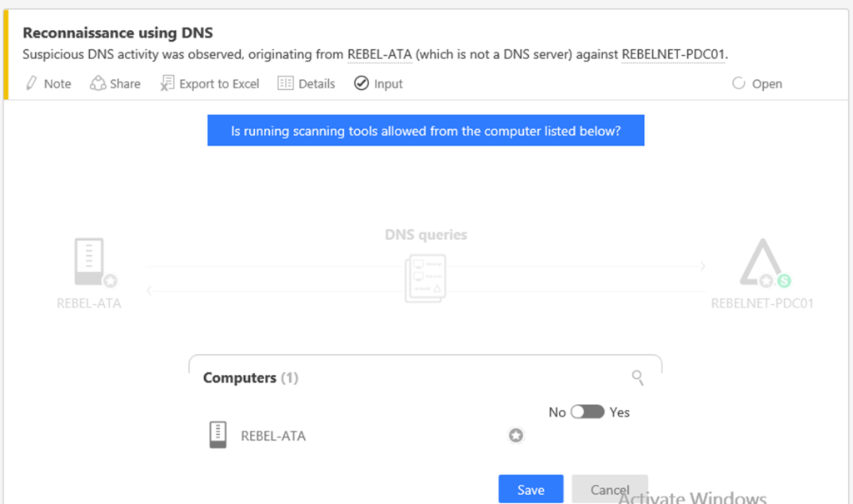The width and height of the screenshot is (853, 504).
Task: Click the REBELNET-PDC01 link in description
Action: coord(674,54)
